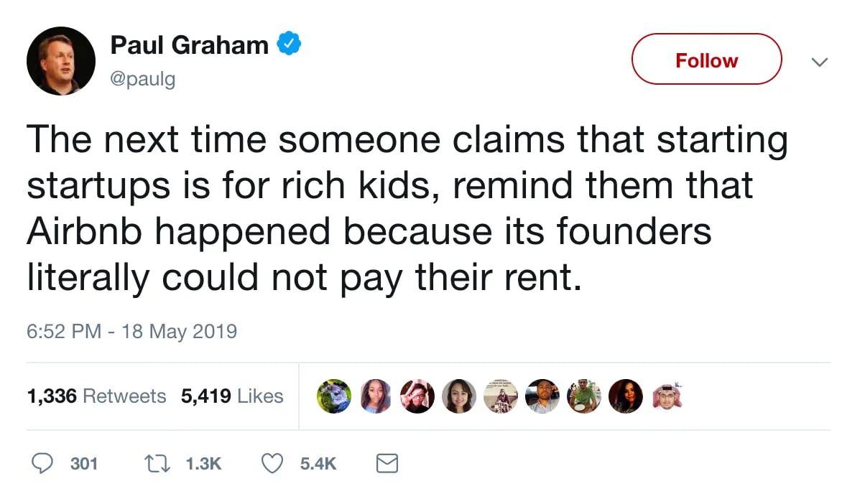Click the Paul Graham display name

pos(189,45)
